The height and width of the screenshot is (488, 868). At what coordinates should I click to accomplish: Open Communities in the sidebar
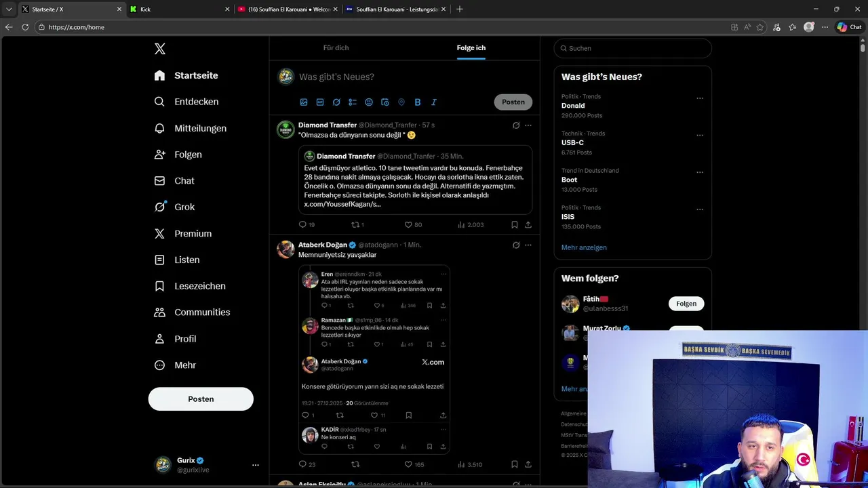(x=192, y=312)
